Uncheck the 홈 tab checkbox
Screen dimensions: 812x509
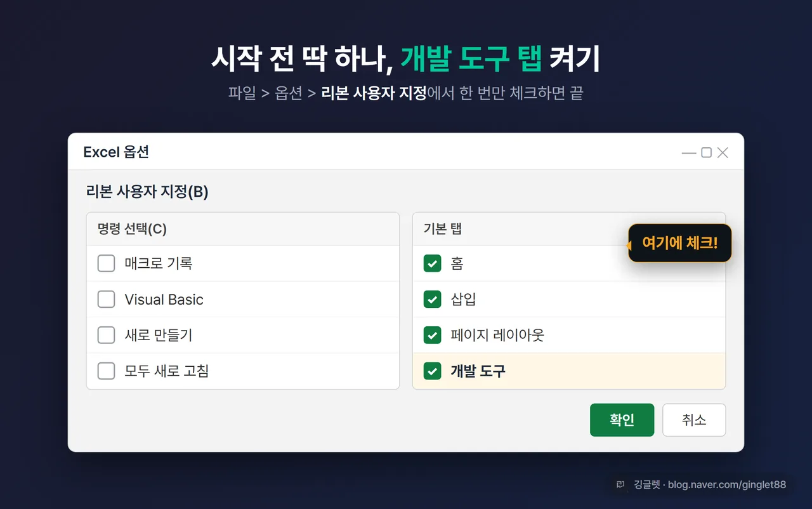coord(432,263)
